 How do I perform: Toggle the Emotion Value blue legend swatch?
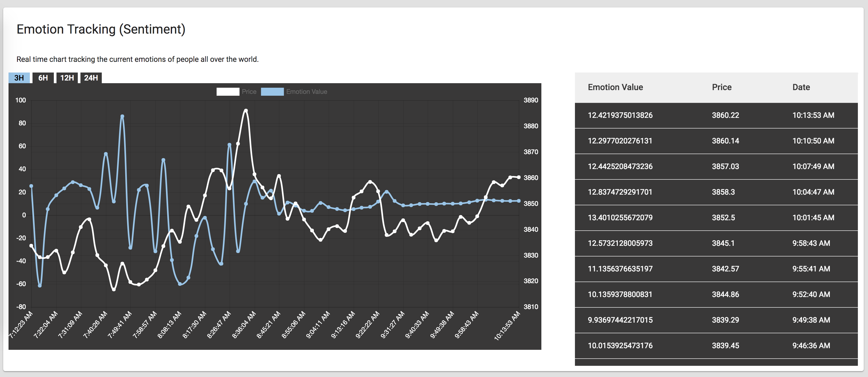pyautogui.click(x=272, y=92)
